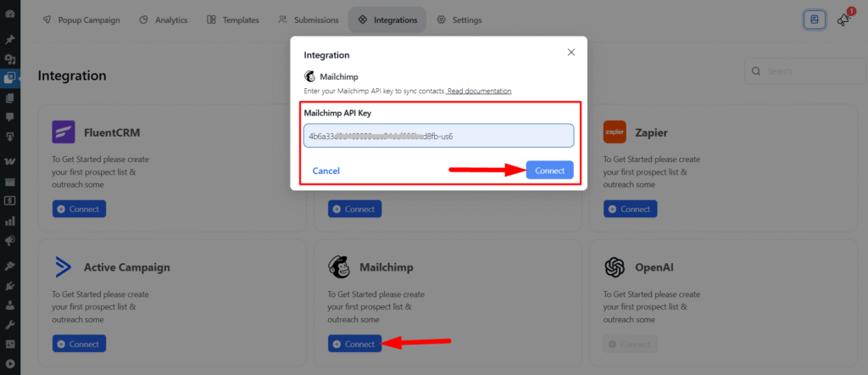
Task: Click the search magnifier icon
Action: tap(756, 71)
